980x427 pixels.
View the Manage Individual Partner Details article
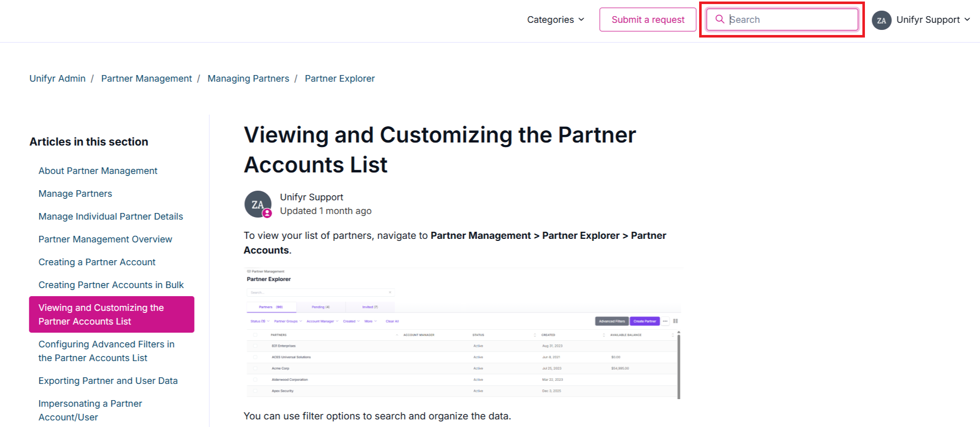111,217
